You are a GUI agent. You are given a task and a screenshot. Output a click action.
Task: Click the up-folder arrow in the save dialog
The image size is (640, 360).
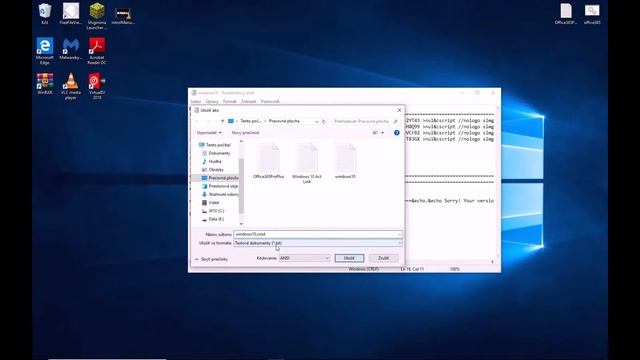pyautogui.click(x=222, y=121)
